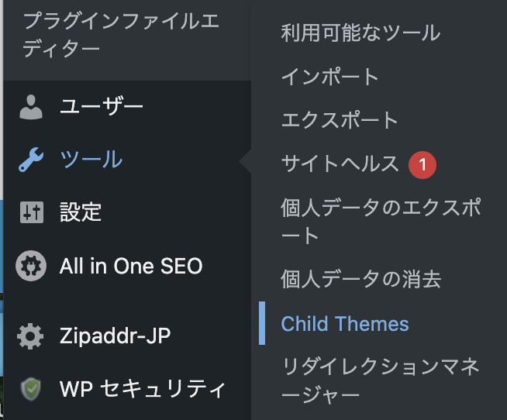The width and height of the screenshot is (507, 420).
Task: Click the Zipaddr-JP gear icon
Action: point(31,336)
